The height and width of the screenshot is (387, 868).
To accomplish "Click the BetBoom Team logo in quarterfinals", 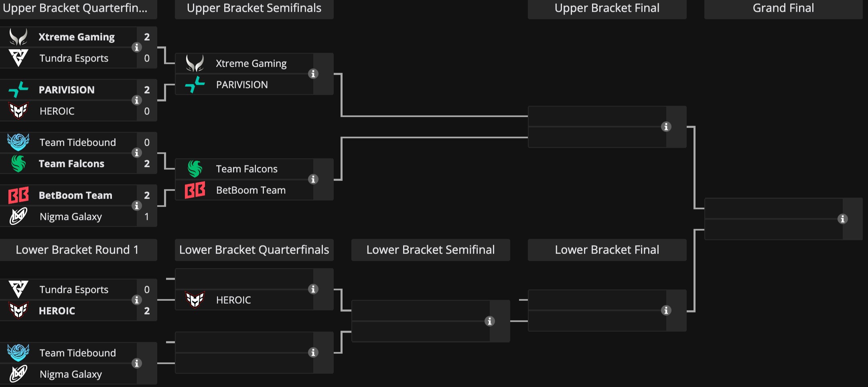I will pyautogui.click(x=18, y=195).
